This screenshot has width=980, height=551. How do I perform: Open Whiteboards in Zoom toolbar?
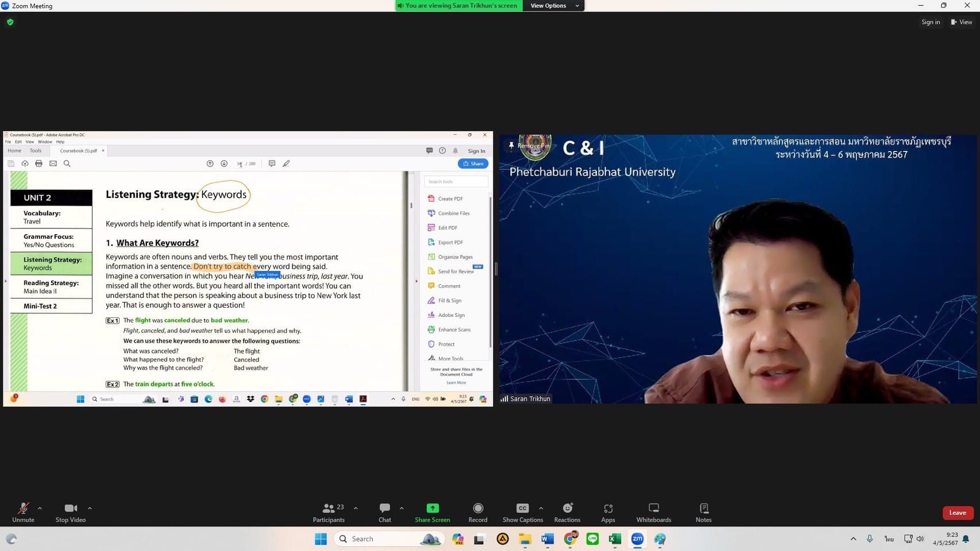click(653, 513)
